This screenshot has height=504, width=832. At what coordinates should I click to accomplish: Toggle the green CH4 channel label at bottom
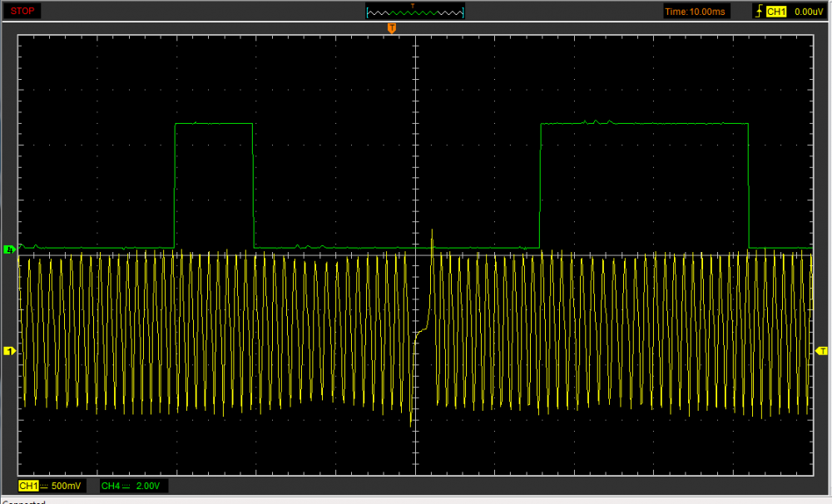111,485
